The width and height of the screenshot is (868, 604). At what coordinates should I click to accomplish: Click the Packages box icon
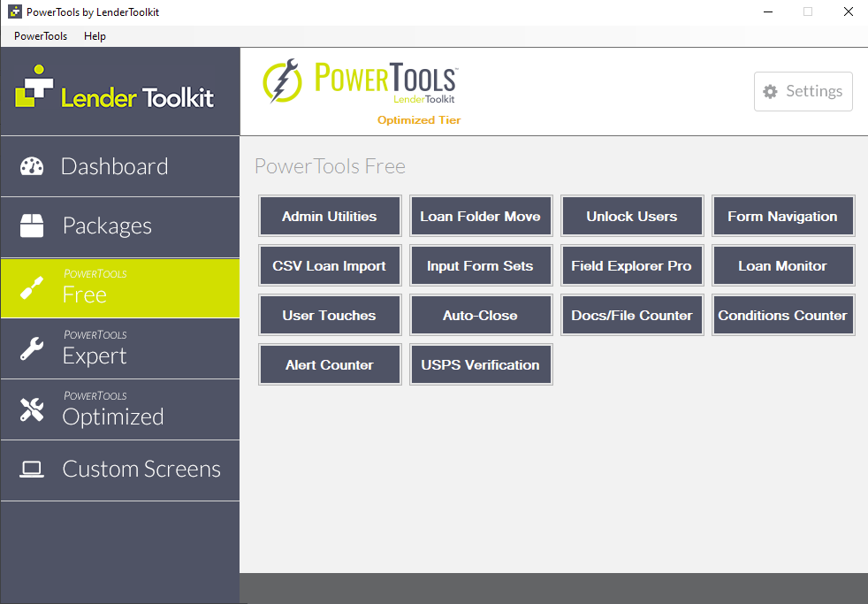pos(32,226)
